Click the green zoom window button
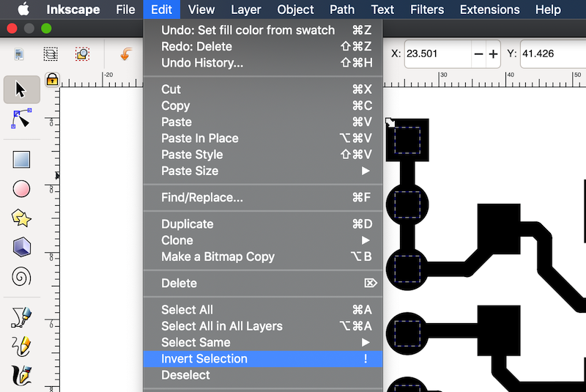586x392 pixels. 46,29
